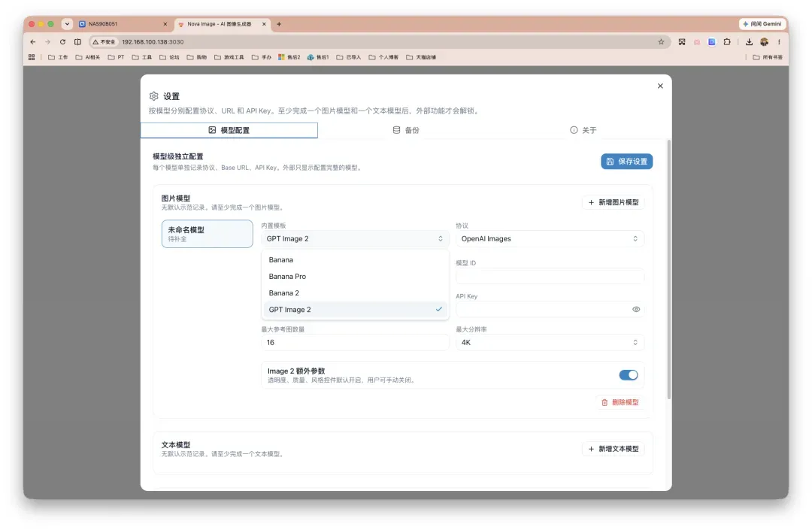Open the 天猫店铺 bookmark folder
This screenshot has height=530, width=812.
[x=421, y=57]
